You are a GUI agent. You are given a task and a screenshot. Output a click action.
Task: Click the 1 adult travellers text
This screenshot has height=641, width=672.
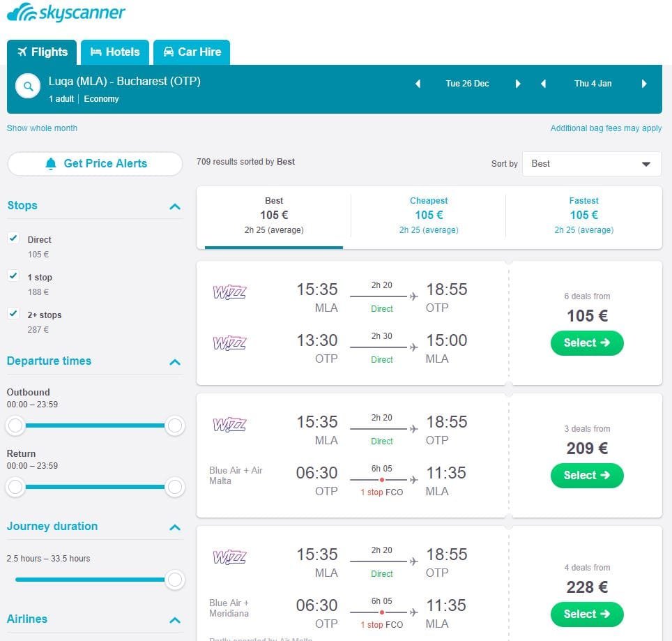61,99
